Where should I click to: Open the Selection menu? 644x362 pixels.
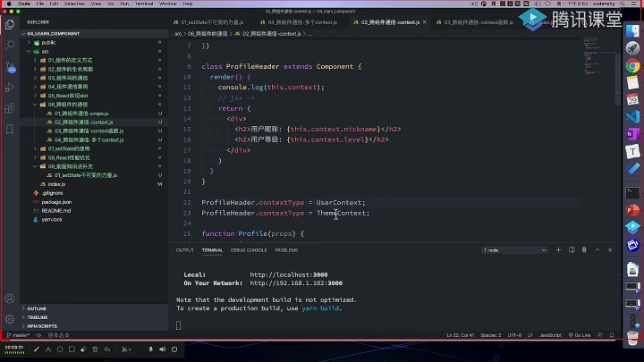point(74,4)
